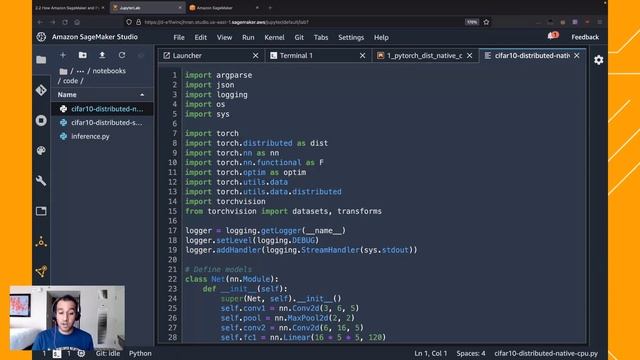Viewport: 640px width, 360px height.
Task: Click the Amazon SageMaker Studio logo
Action: [x=41, y=37]
